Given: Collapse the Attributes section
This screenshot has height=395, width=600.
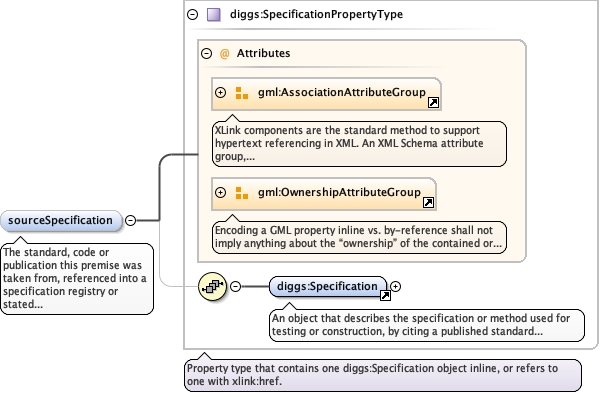Looking at the screenshot, I should point(206,53).
